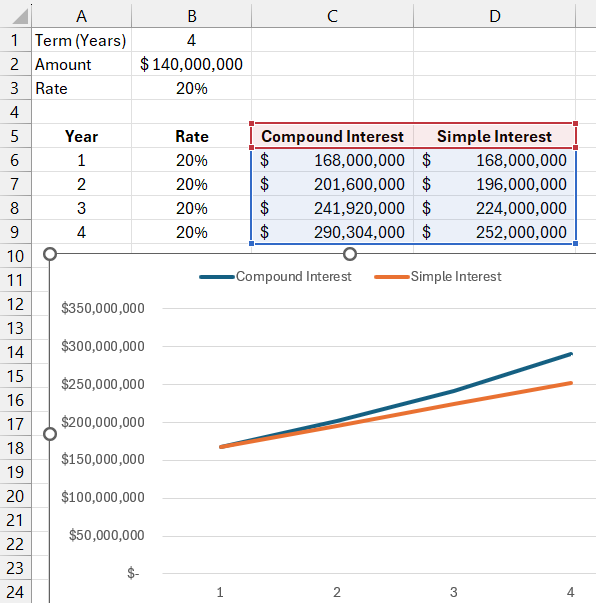Select row 9 header

pyautogui.click(x=15, y=232)
